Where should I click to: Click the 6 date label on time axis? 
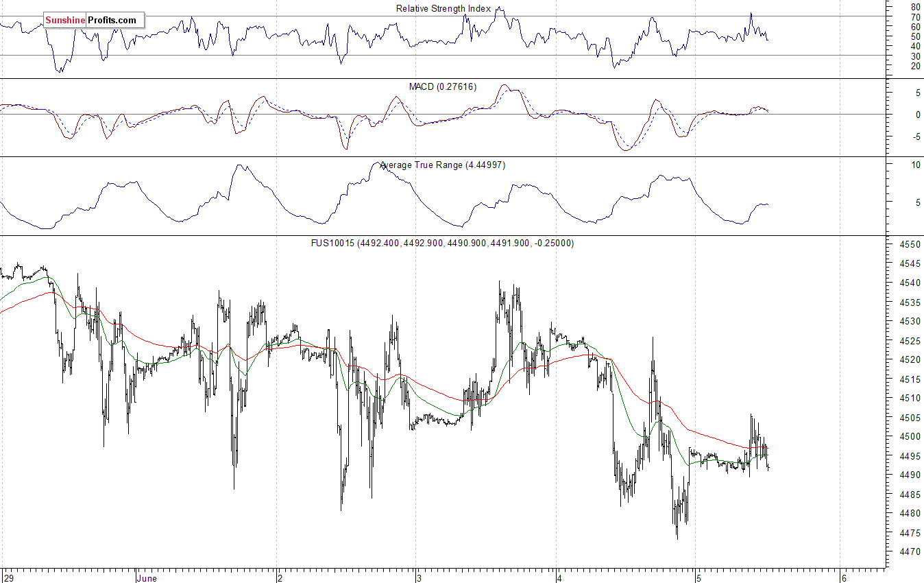[844, 578]
